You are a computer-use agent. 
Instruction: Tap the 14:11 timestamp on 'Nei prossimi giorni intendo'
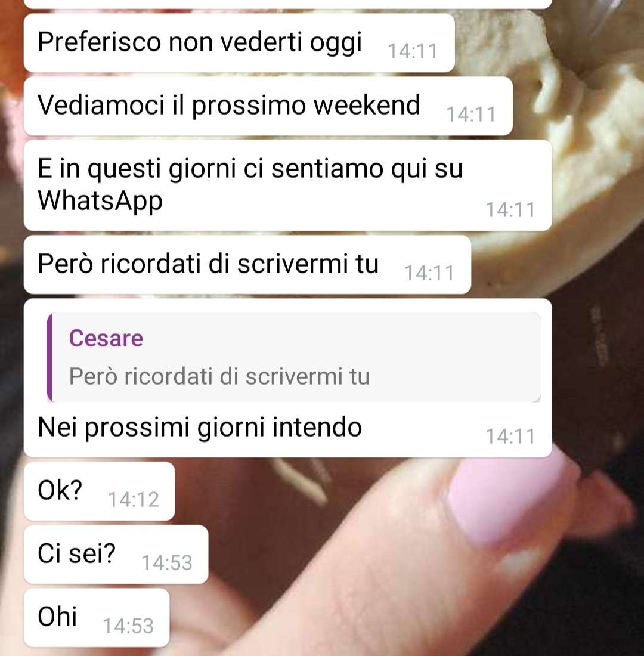tap(510, 437)
